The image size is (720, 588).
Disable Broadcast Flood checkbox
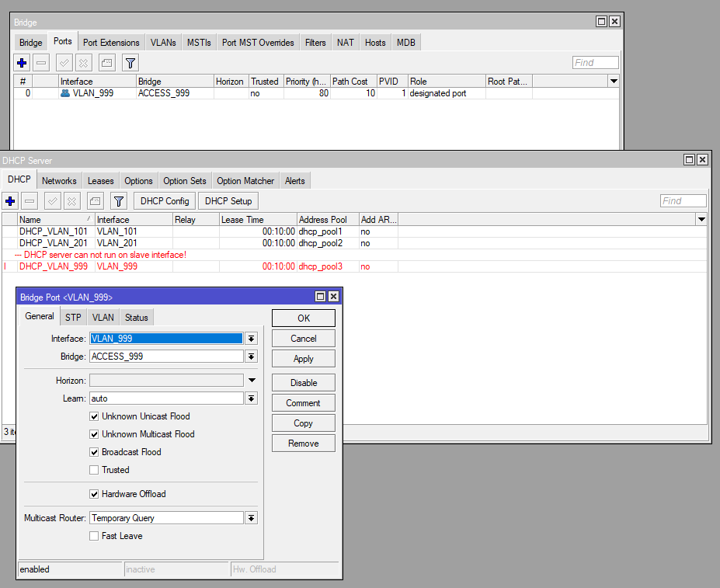click(94, 452)
